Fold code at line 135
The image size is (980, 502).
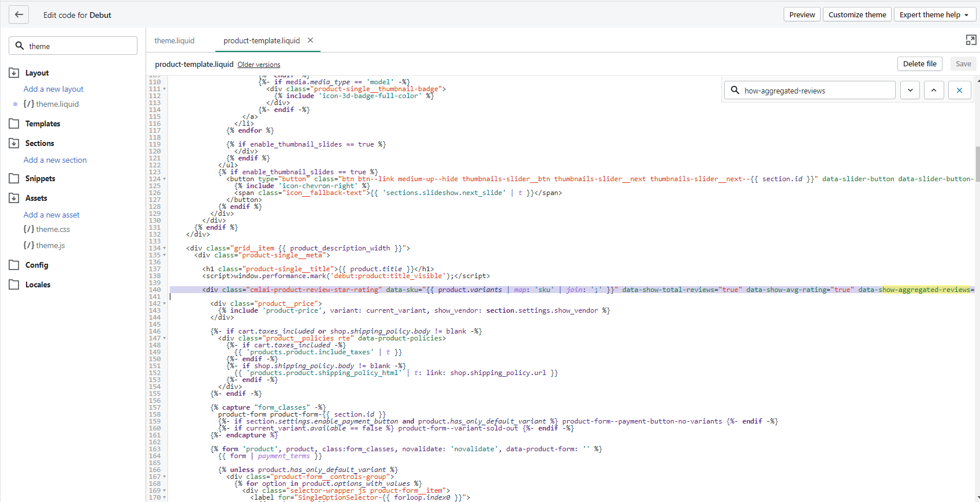165,255
